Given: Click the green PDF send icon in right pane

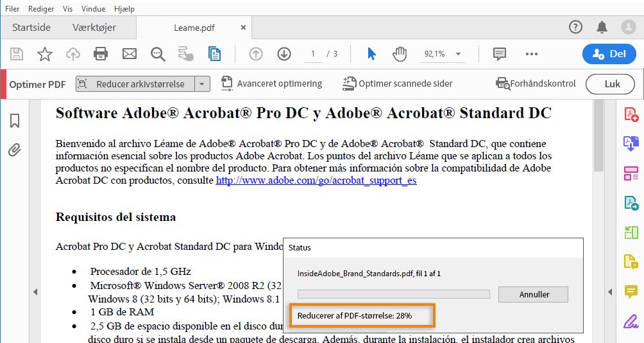Looking at the screenshot, I should tap(631, 203).
